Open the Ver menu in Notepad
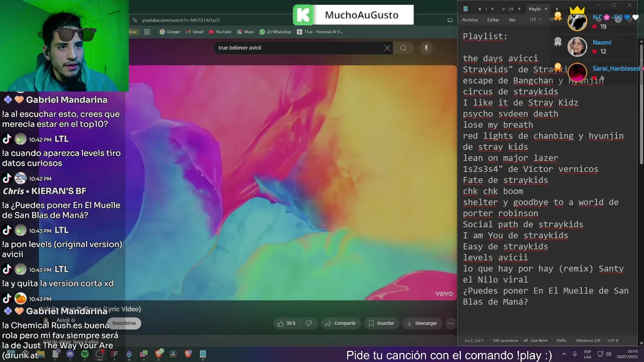This screenshot has width=644, height=362. click(x=512, y=20)
